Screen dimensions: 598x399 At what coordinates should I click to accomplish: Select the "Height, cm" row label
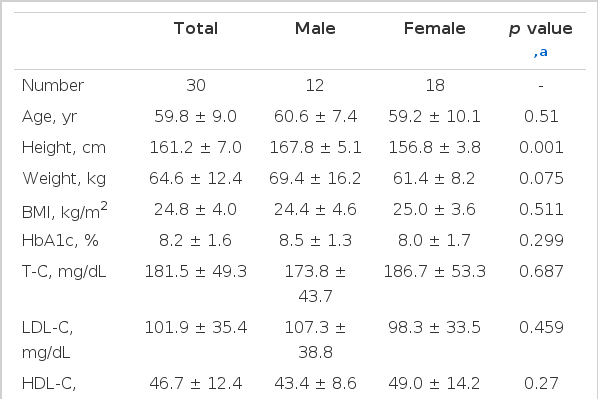tap(64, 148)
